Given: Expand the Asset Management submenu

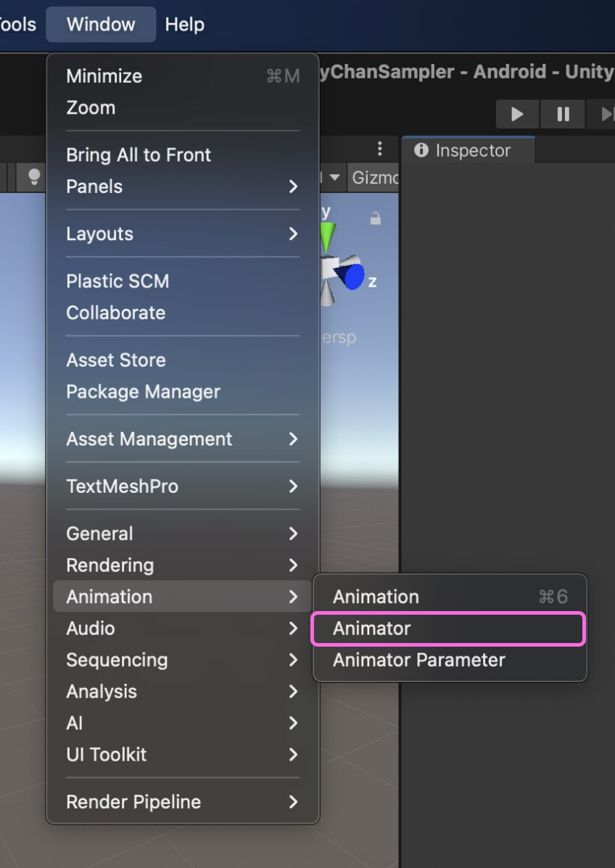Looking at the screenshot, I should point(182,439).
